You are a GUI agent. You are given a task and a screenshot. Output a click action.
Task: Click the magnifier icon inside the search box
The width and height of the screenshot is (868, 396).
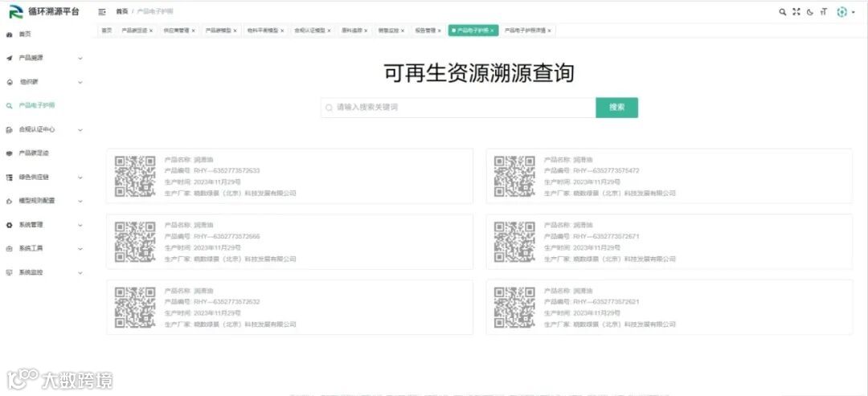pos(329,108)
